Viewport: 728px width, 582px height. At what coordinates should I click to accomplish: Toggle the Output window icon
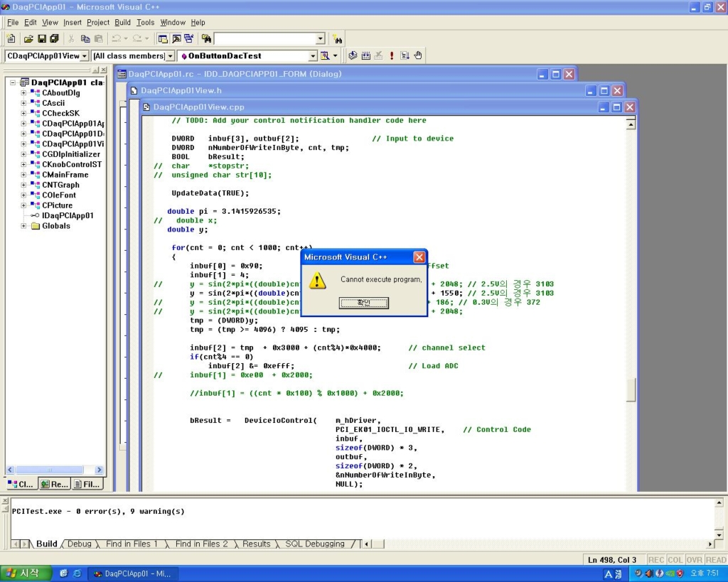(176, 39)
